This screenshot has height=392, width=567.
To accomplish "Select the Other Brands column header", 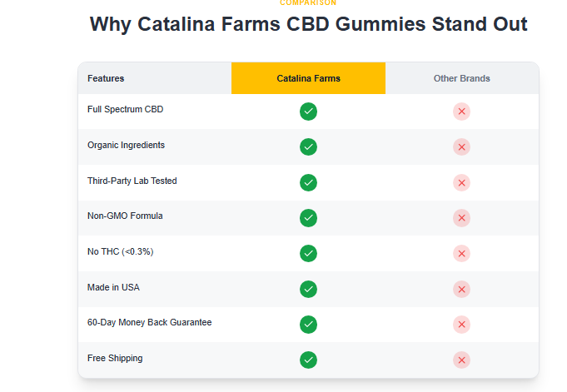I will pos(461,78).
